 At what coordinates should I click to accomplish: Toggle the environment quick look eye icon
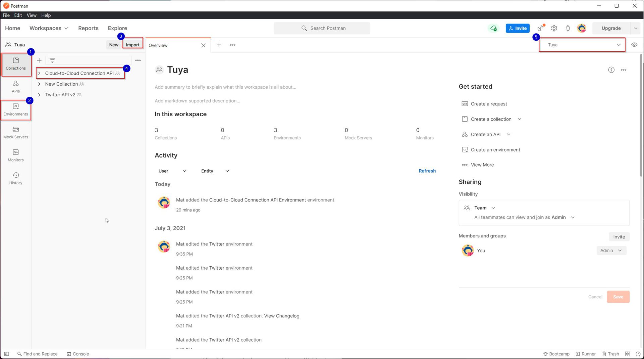pyautogui.click(x=634, y=45)
